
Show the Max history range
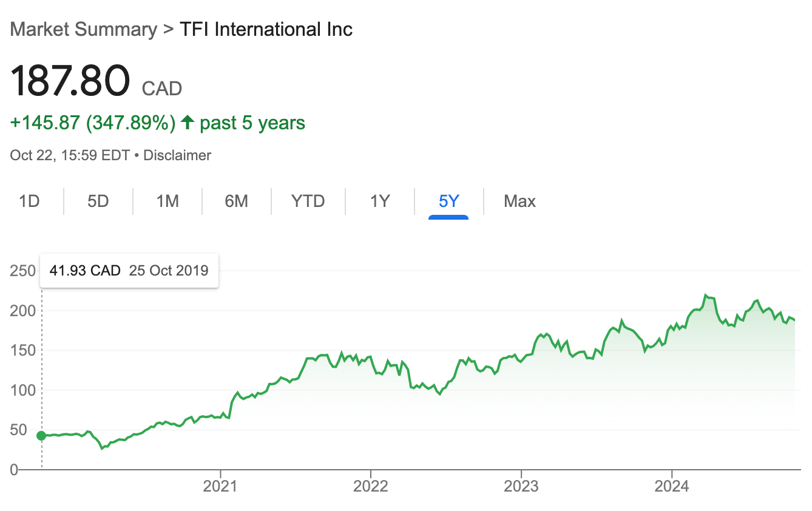point(519,201)
